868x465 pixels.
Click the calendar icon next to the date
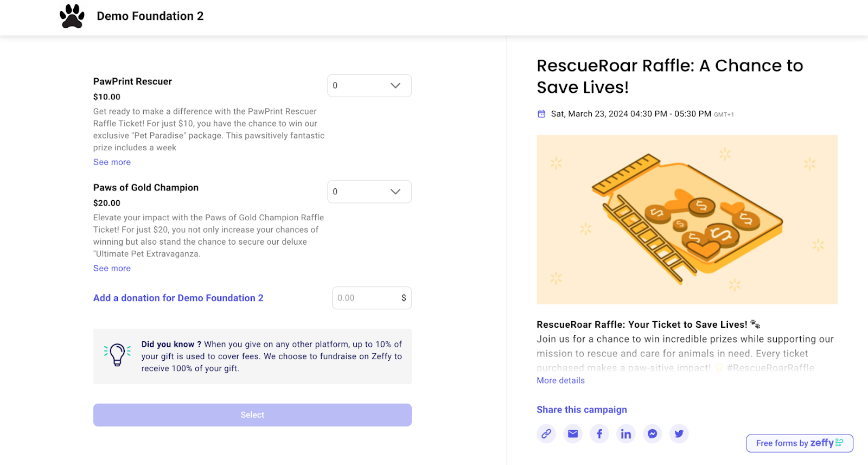[x=541, y=113]
